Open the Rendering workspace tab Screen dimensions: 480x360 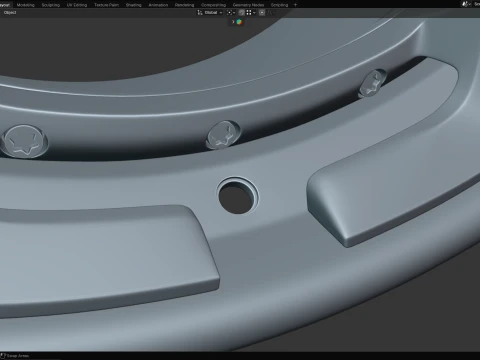pos(184,5)
